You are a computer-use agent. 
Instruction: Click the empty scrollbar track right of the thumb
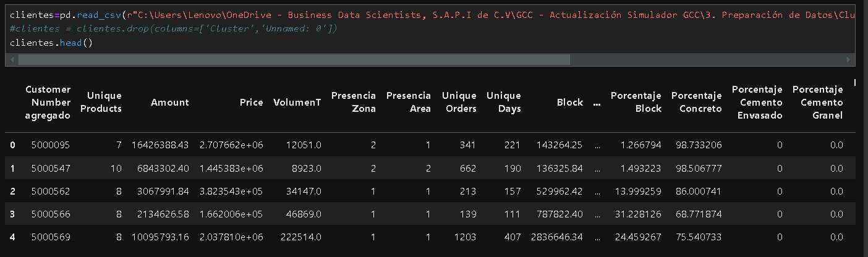click(x=705, y=60)
